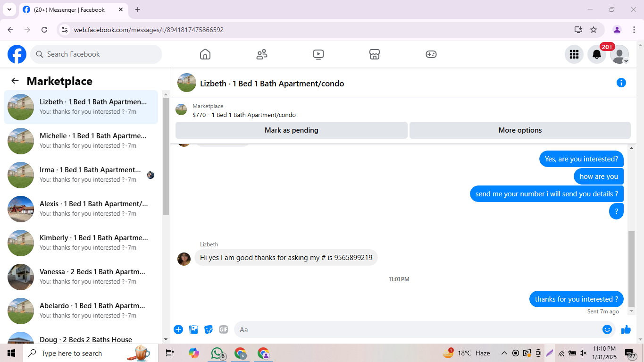Open more actions plus icon in composer

178,329
